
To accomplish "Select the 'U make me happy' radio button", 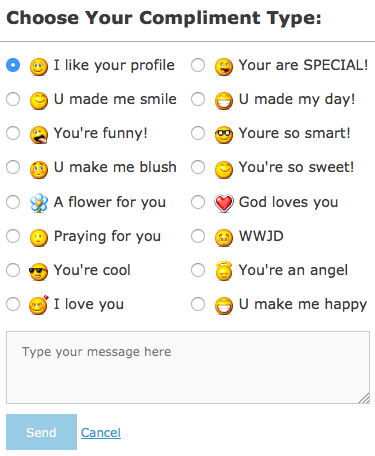I will pos(198,304).
